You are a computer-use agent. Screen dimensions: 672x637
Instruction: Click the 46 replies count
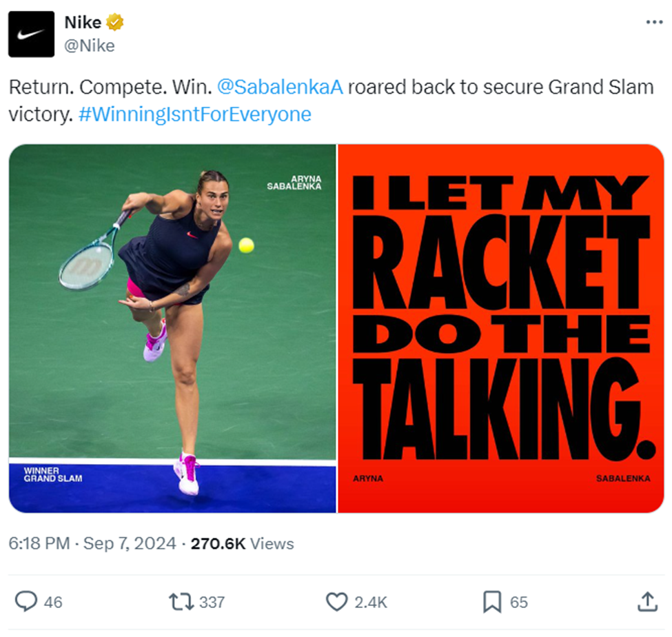click(53, 603)
